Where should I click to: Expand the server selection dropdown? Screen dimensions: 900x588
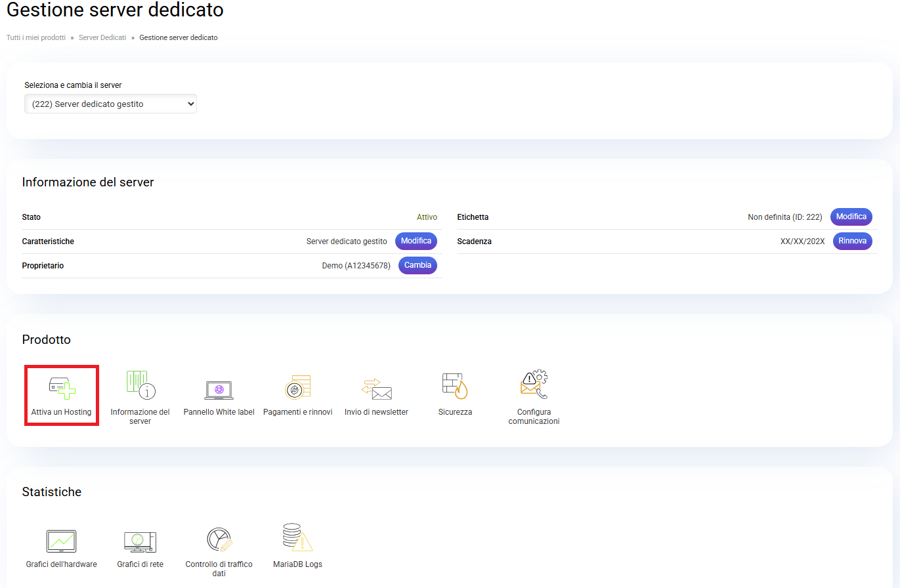tap(110, 104)
